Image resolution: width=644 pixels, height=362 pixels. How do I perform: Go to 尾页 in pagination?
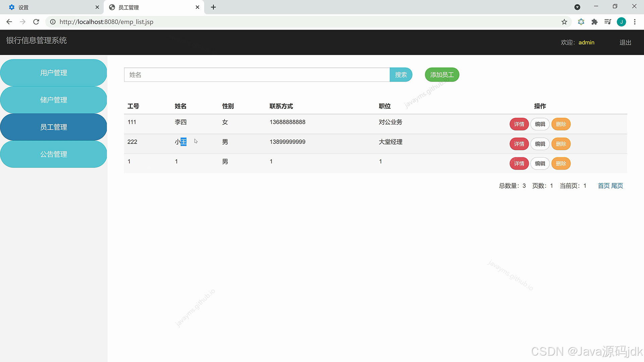pos(617,186)
